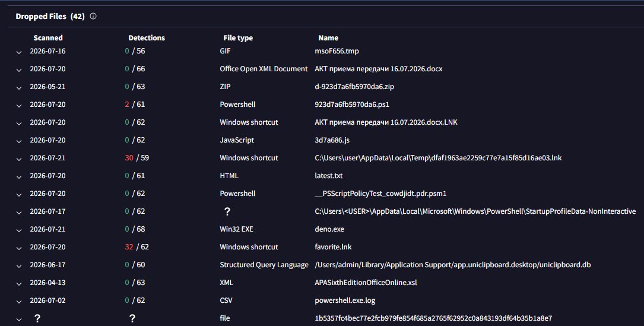The height and width of the screenshot is (326, 644).
Task: Expand the d-923d7a6fb5970da6.zip row
Action: (x=19, y=87)
